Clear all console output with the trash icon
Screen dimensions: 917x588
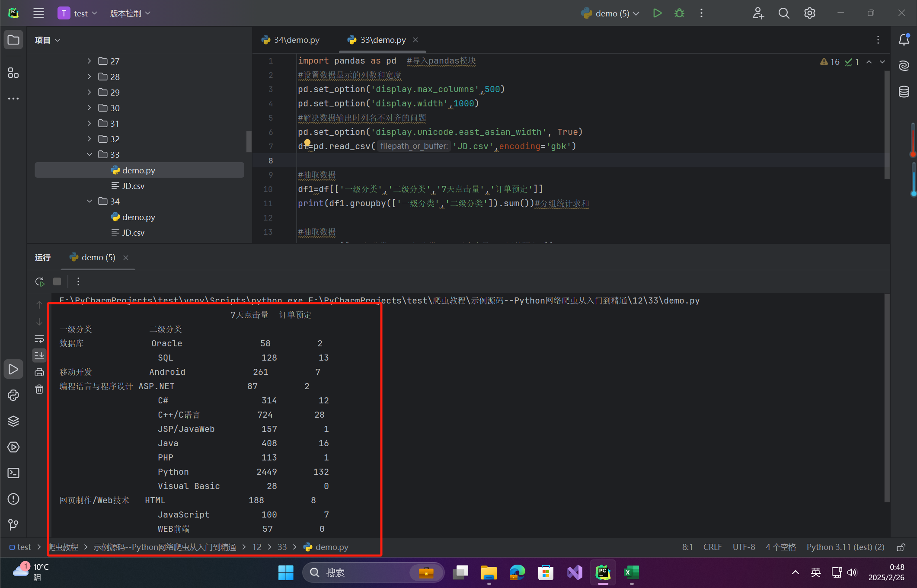point(39,389)
